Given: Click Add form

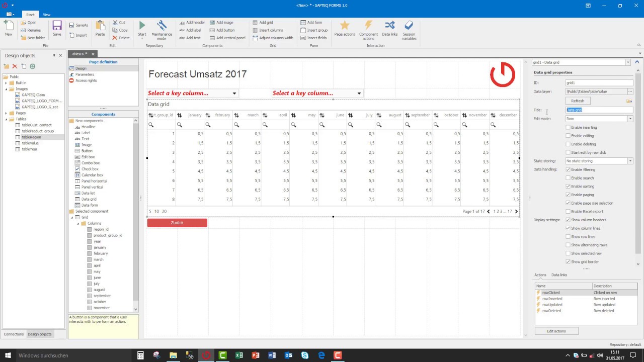Looking at the screenshot, I should point(311,23).
